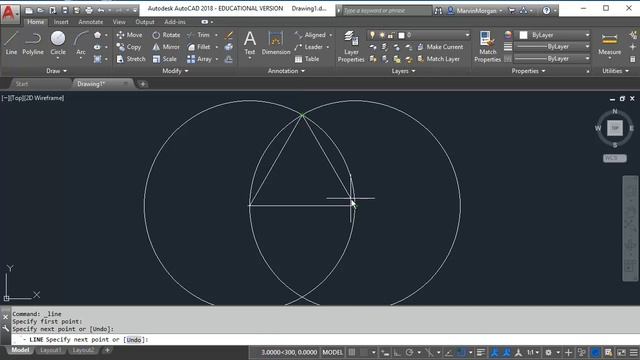The height and width of the screenshot is (360, 640).
Task: Open the AutoCAD application menu (red A)
Action: [9, 13]
